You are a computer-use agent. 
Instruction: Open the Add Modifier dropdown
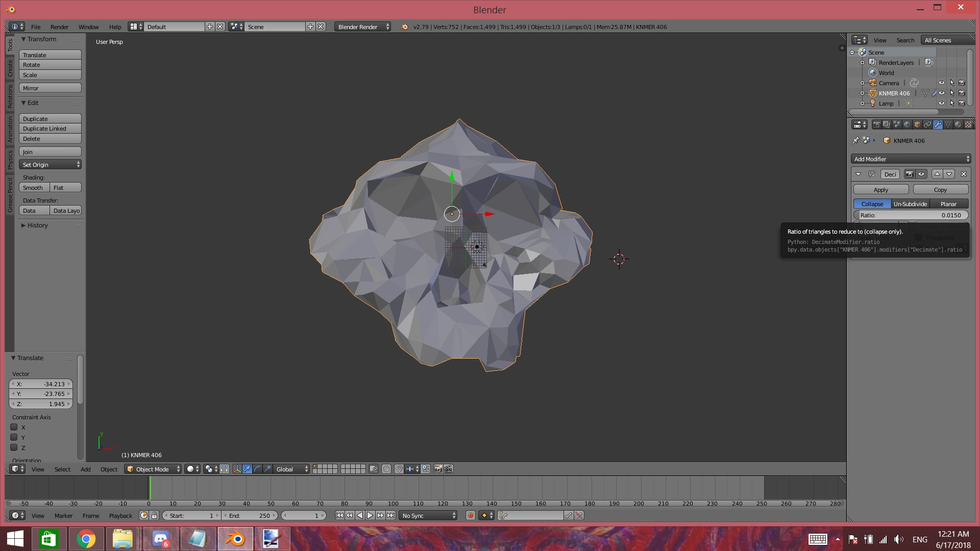911,159
